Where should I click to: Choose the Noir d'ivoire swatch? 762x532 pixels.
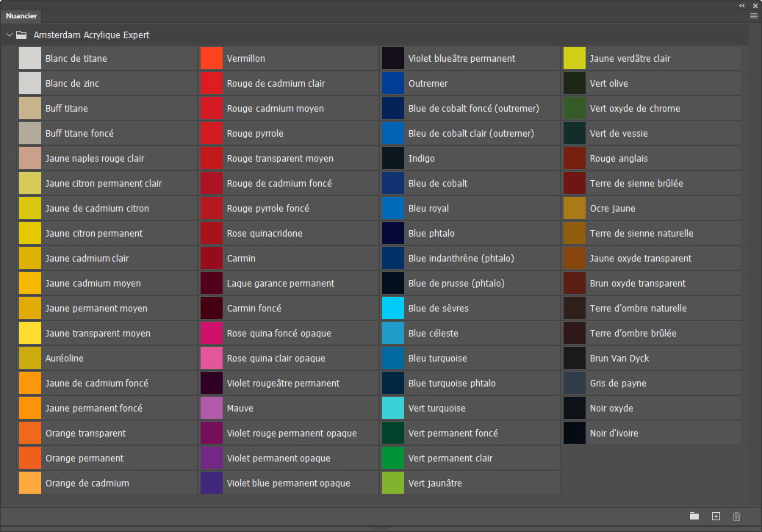click(x=575, y=434)
